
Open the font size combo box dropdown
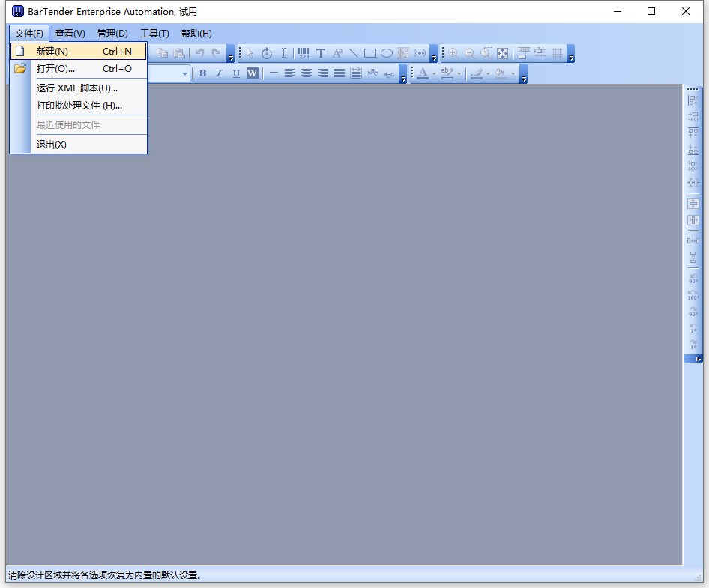point(184,73)
